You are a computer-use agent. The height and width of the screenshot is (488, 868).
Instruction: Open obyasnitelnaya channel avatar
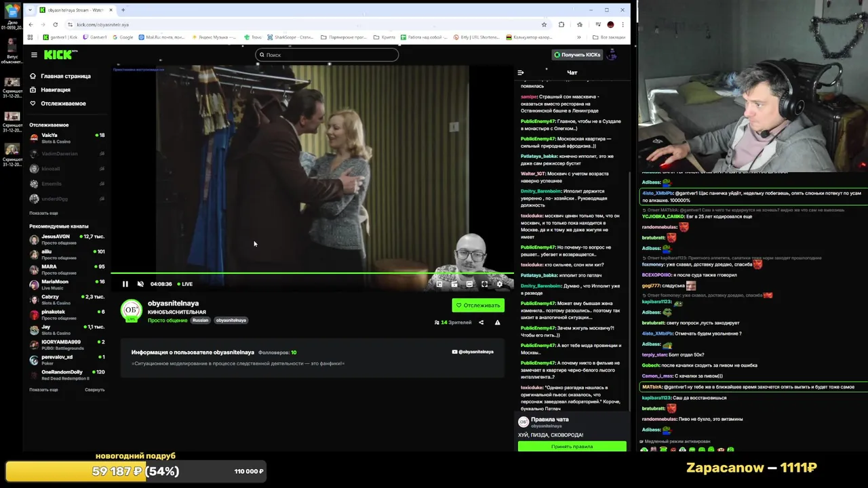click(131, 310)
